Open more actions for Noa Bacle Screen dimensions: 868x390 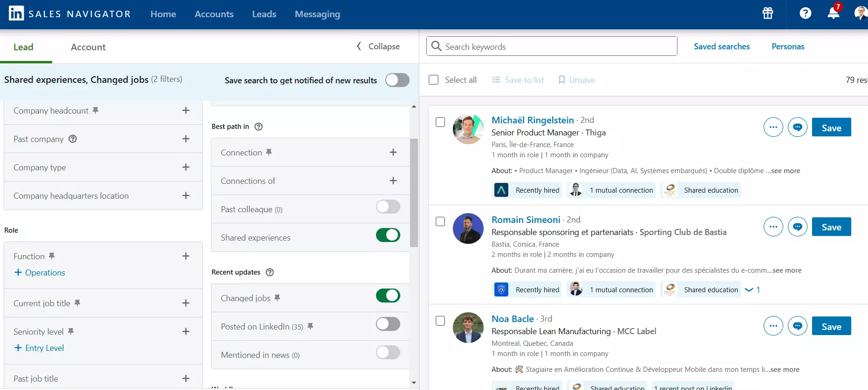point(773,326)
